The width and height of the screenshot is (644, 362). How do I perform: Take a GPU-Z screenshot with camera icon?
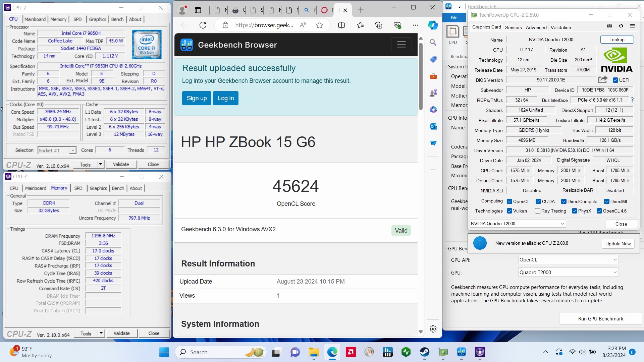tap(609, 26)
